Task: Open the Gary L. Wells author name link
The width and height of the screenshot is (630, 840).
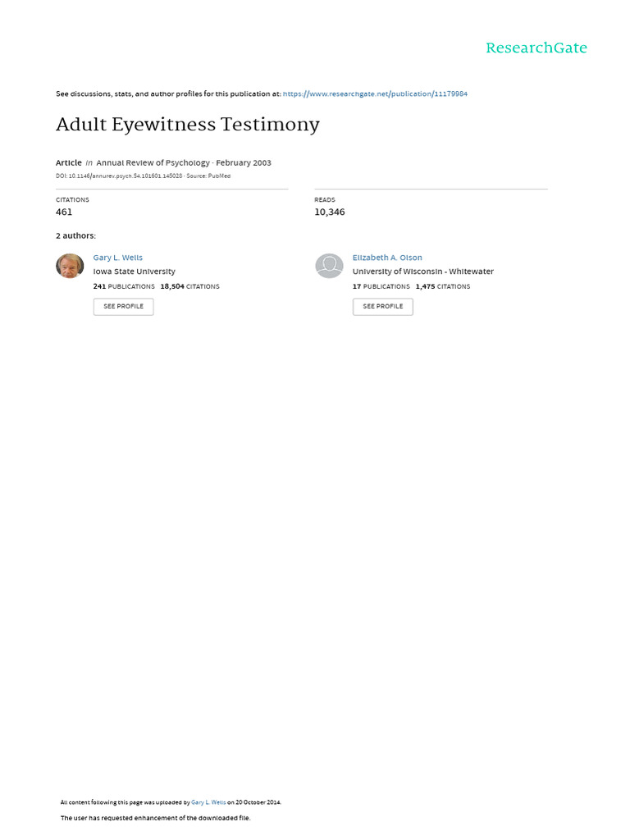Action: click(118, 258)
